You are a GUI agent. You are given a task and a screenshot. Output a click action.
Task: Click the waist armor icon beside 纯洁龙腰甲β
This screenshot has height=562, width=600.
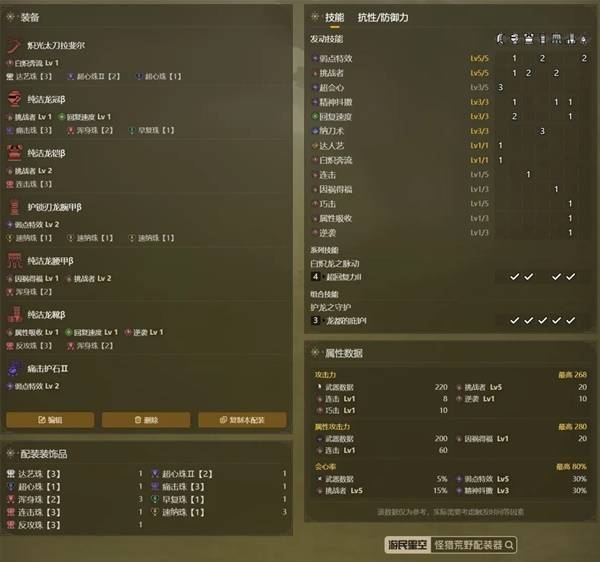pos(14,261)
